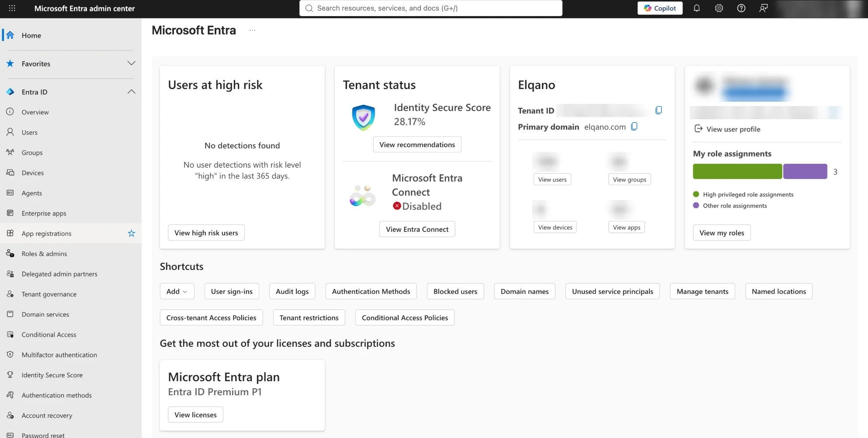Open the feedback person icon
Image resolution: width=868 pixels, height=438 pixels.
coord(764,8)
